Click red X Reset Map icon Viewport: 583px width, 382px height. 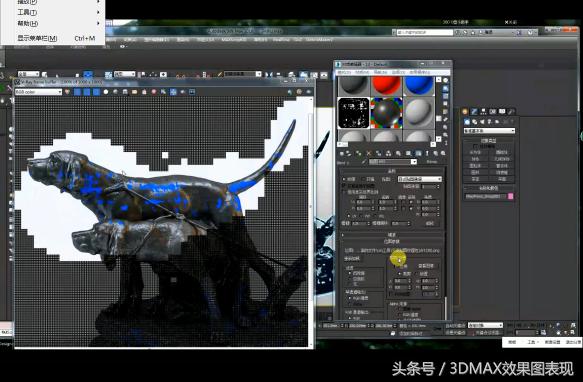tap(369, 153)
